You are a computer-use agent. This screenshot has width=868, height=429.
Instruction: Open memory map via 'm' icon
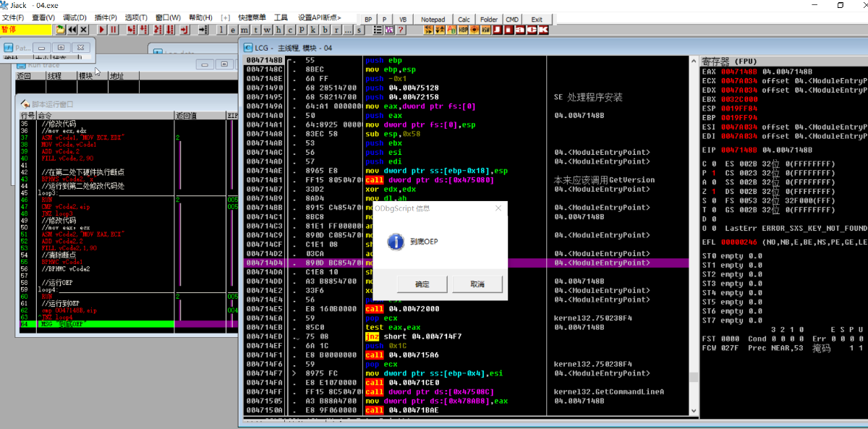[244, 30]
